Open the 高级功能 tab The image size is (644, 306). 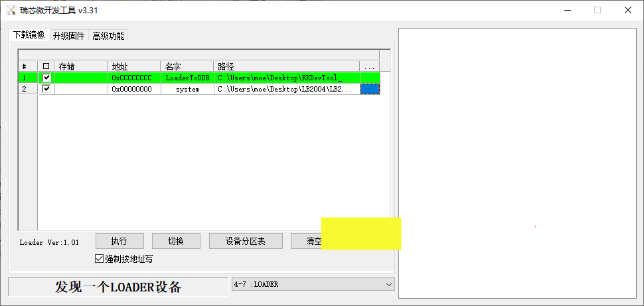click(108, 36)
